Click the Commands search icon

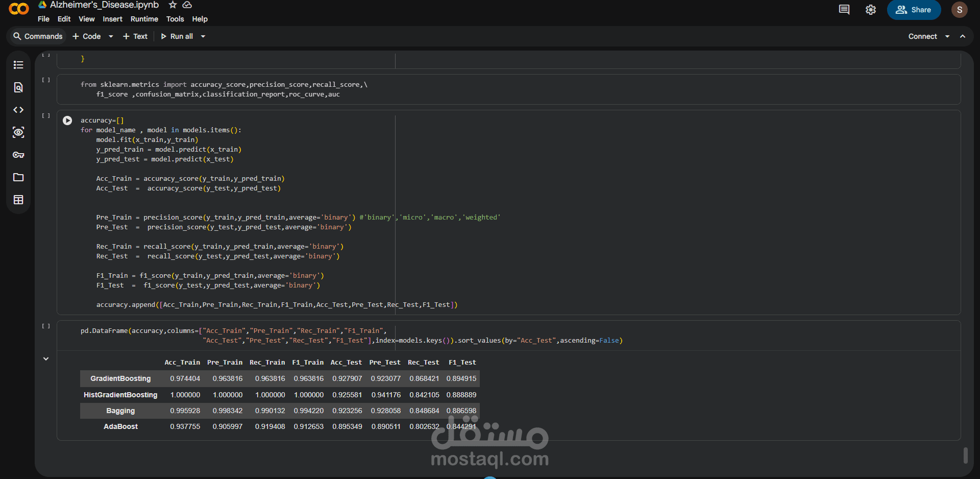(17, 36)
